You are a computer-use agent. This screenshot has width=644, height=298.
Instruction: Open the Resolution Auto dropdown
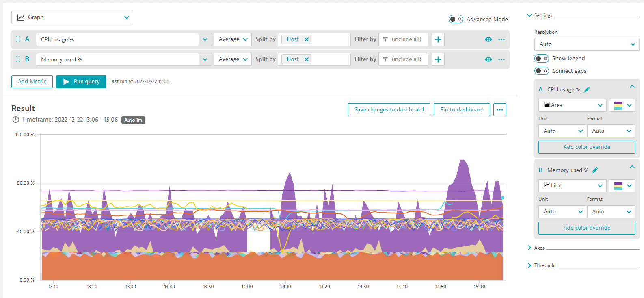(x=586, y=44)
